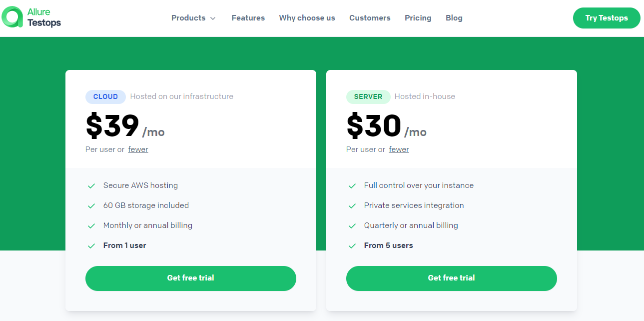
Task: Open the Features menu item
Action: pyautogui.click(x=248, y=18)
